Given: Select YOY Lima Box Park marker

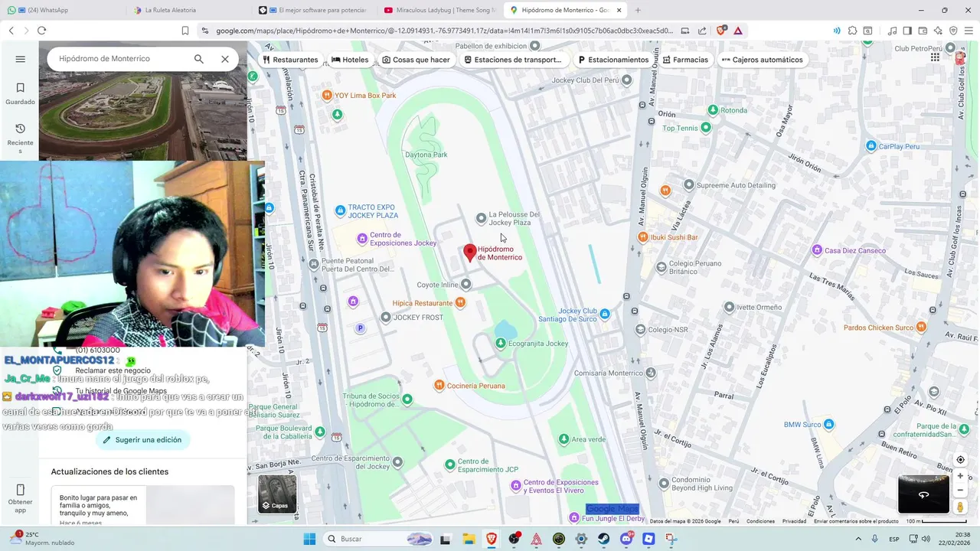Looking at the screenshot, I should point(327,96).
